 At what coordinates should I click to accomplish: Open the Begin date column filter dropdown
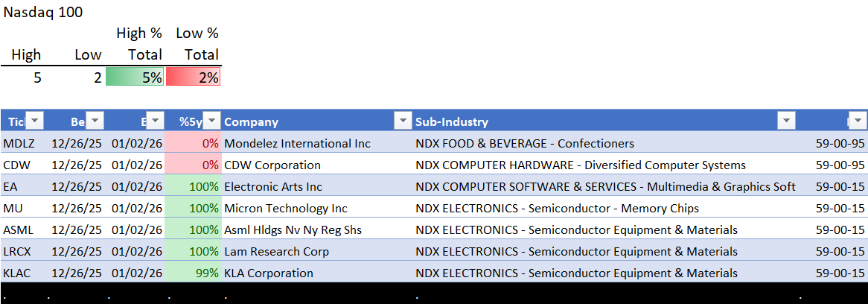click(95, 121)
